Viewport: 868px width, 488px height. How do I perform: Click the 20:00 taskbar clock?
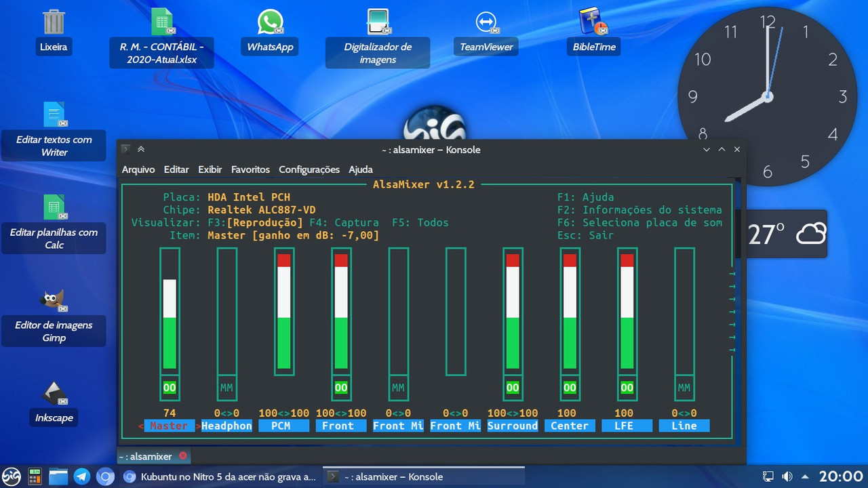(x=841, y=476)
